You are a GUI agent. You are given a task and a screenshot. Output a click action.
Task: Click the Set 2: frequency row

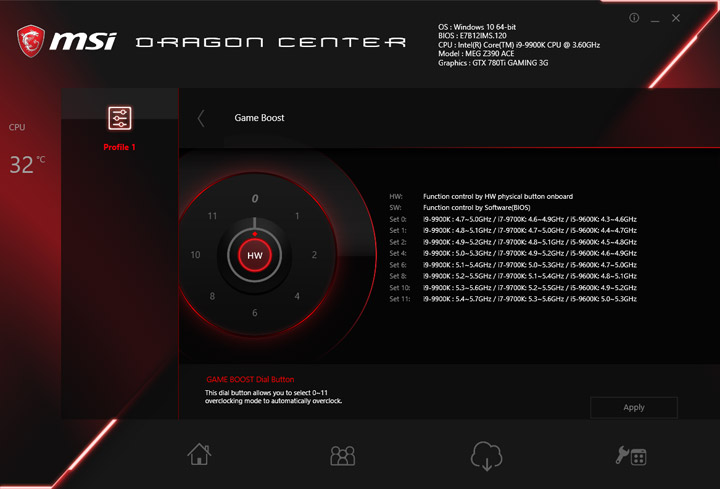513,242
